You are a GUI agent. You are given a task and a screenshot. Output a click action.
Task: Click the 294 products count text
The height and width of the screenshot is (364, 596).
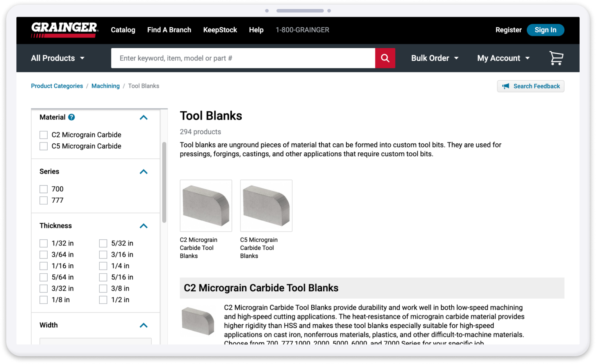pos(200,132)
